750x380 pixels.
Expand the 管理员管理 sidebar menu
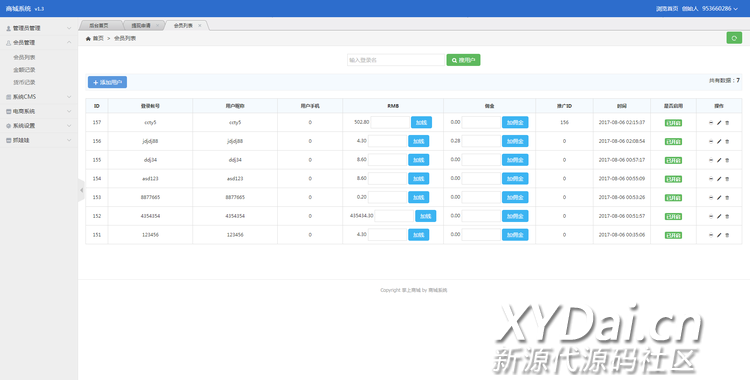[39, 28]
